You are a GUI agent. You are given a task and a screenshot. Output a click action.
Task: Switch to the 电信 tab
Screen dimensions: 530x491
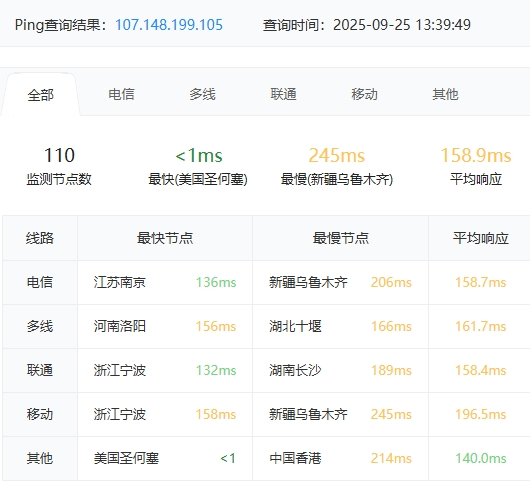[121, 94]
